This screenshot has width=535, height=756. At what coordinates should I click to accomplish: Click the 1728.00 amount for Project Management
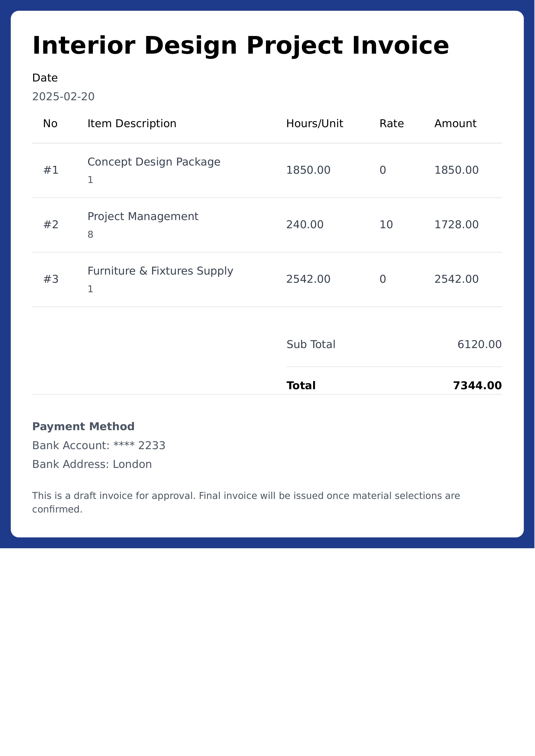click(x=456, y=225)
